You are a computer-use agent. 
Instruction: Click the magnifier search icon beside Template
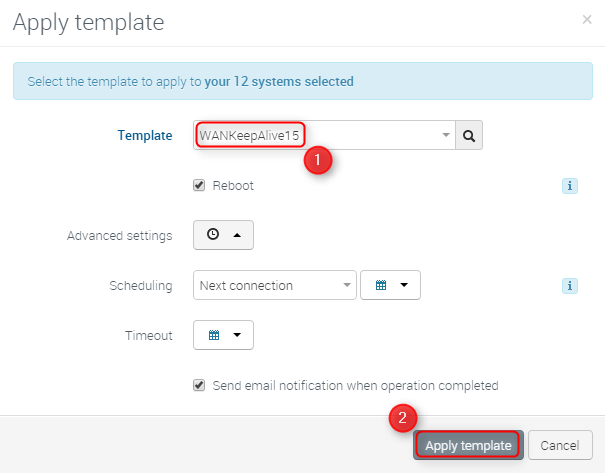(469, 135)
